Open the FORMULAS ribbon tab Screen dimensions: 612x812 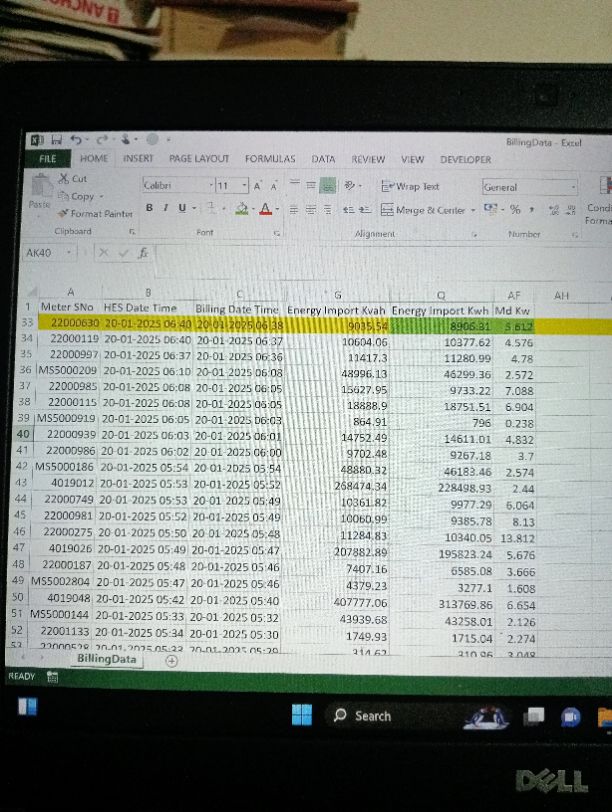[x=270, y=158]
